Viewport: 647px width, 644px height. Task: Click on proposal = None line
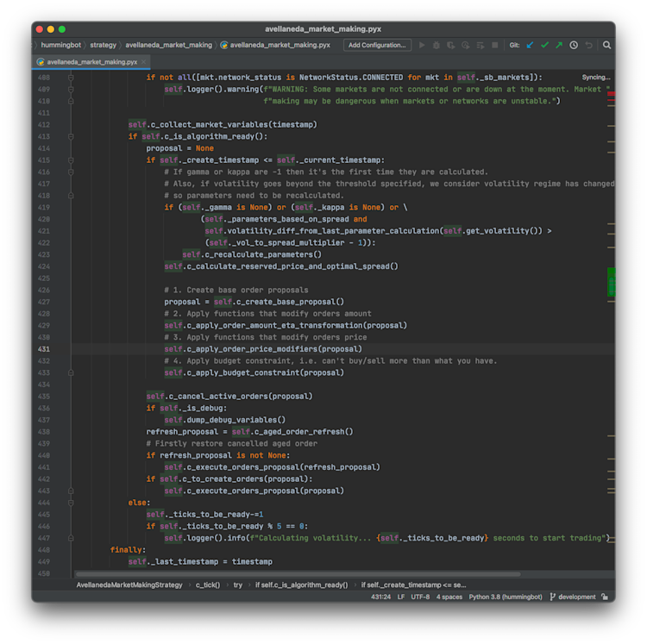click(180, 148)
